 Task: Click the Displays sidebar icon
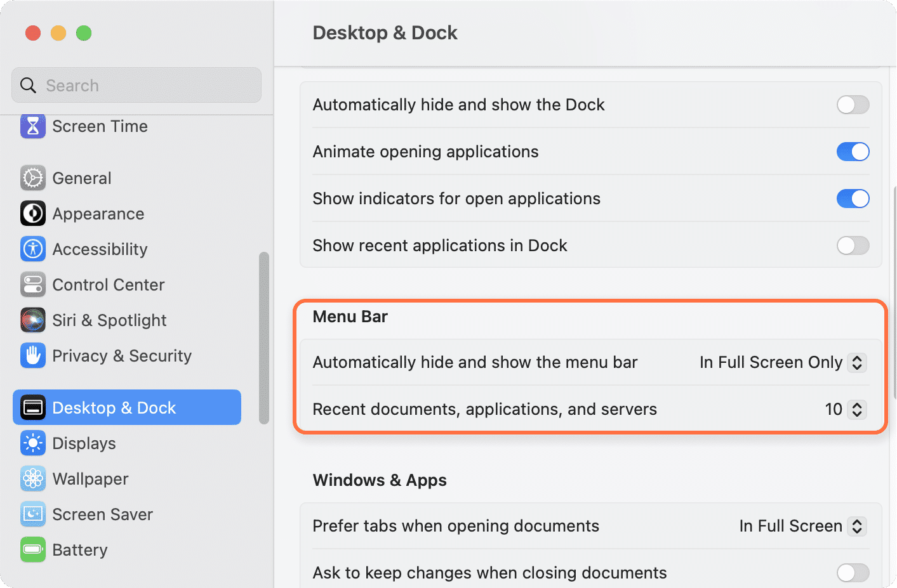[x=32, y=443]
